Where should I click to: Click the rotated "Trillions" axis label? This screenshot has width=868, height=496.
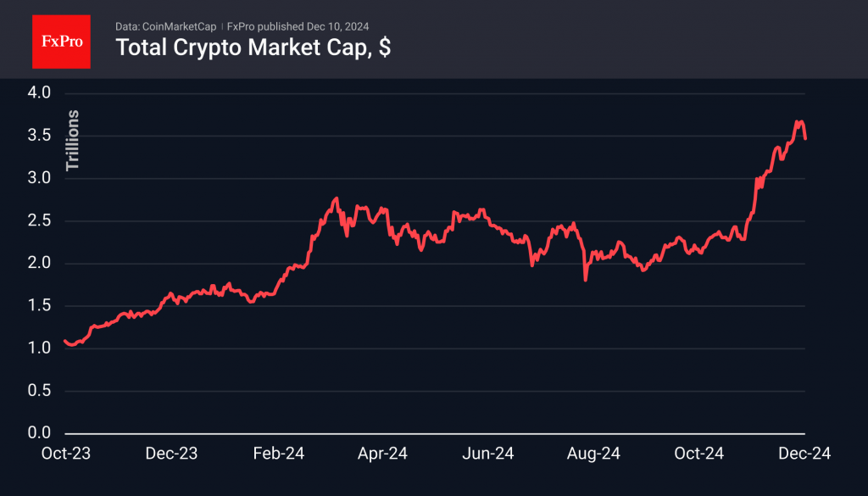coord(73,140)
